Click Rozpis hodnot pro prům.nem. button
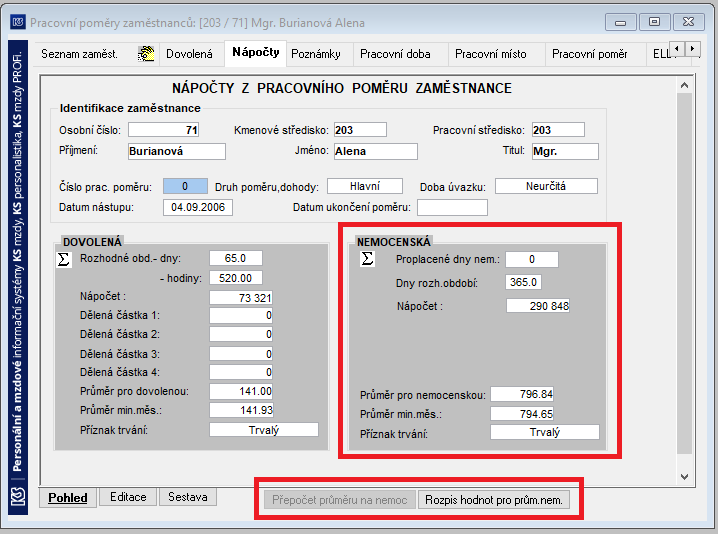Viewport: 718px width, 534px height. [x=494, y=500]
